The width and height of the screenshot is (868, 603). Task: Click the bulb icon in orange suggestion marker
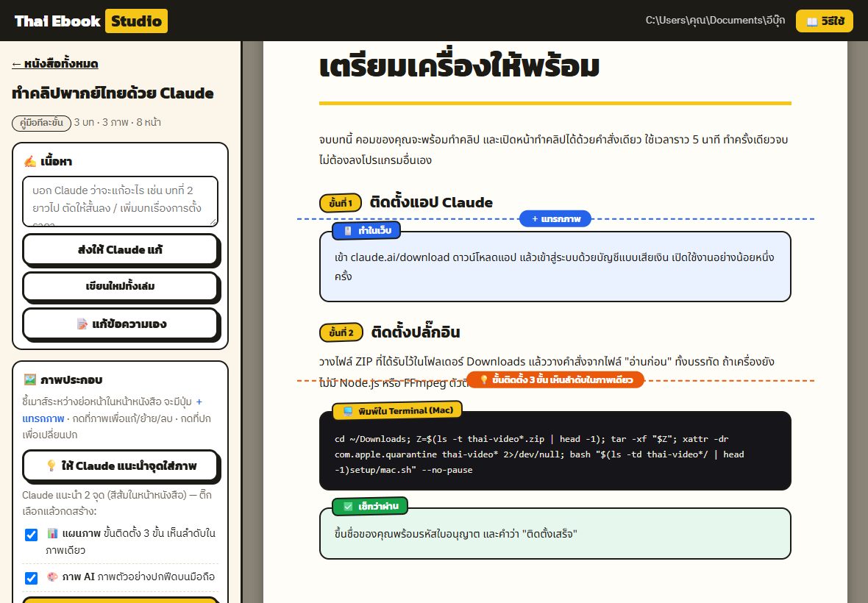484,379
